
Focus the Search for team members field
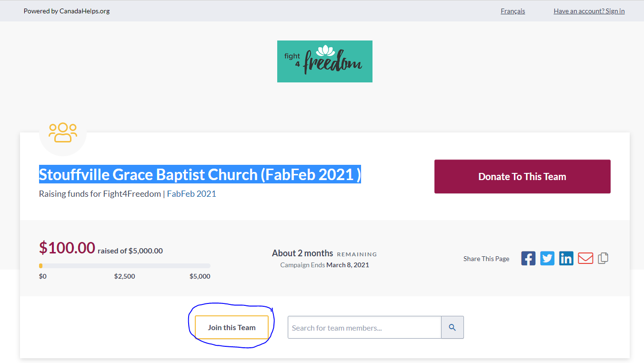tap(364, 327)
